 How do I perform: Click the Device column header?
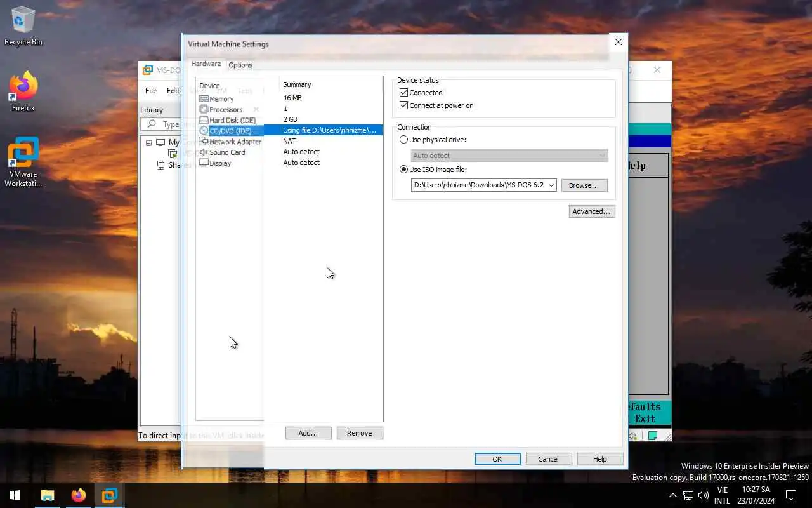pyautogui.click(x=210, y=86)
